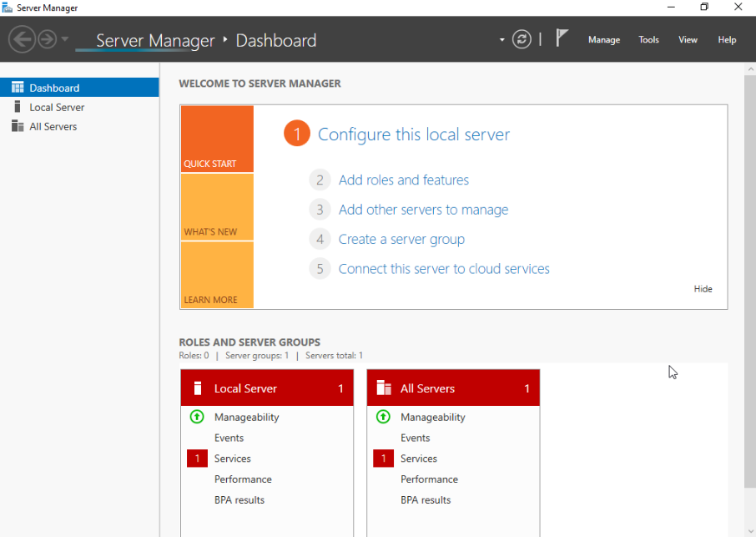The image size is (756, 537).
Task: Click red Services alert badge, Local Server
Action: tap(197, 458)
